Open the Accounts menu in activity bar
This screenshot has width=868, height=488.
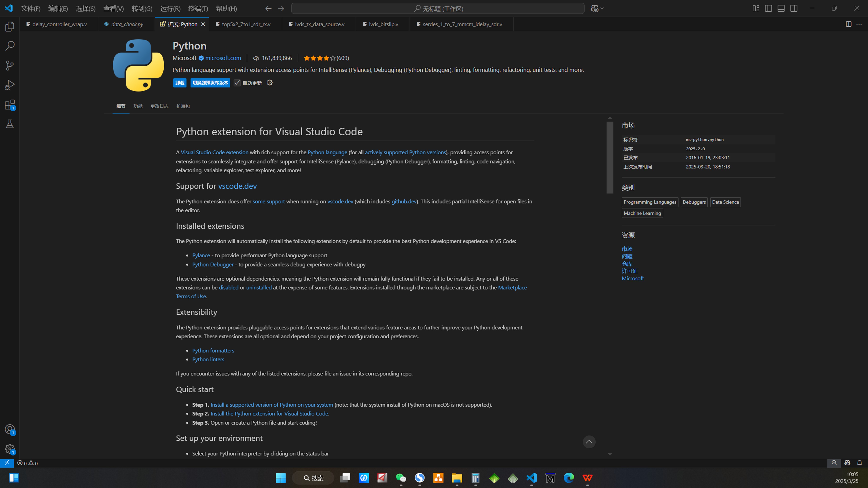(10, 429)
